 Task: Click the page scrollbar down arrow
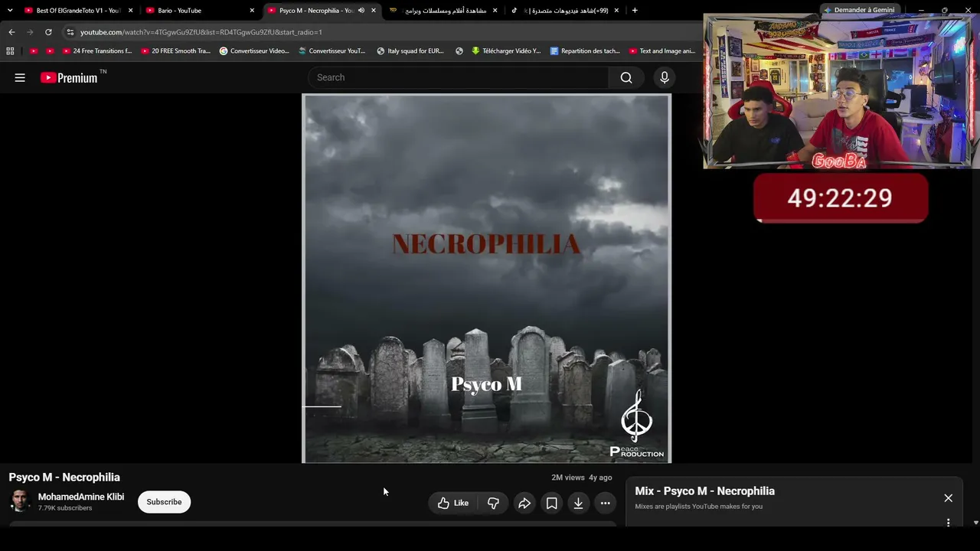click(975, 523)
